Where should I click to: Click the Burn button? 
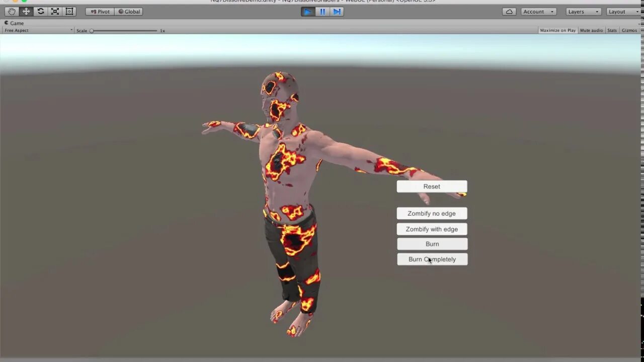point(432,244)
